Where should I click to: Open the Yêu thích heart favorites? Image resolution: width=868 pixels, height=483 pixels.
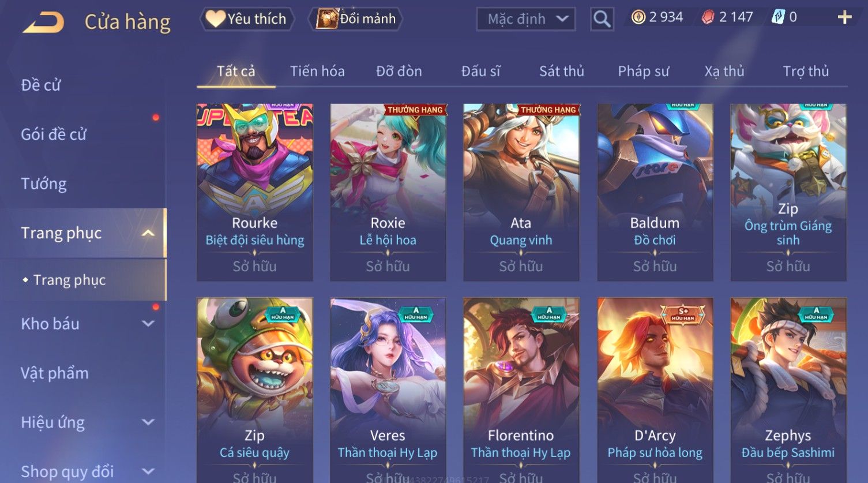pos(247,19)
